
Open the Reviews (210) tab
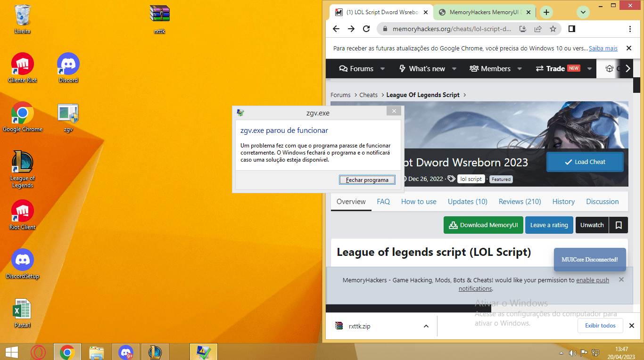[520, 202]
